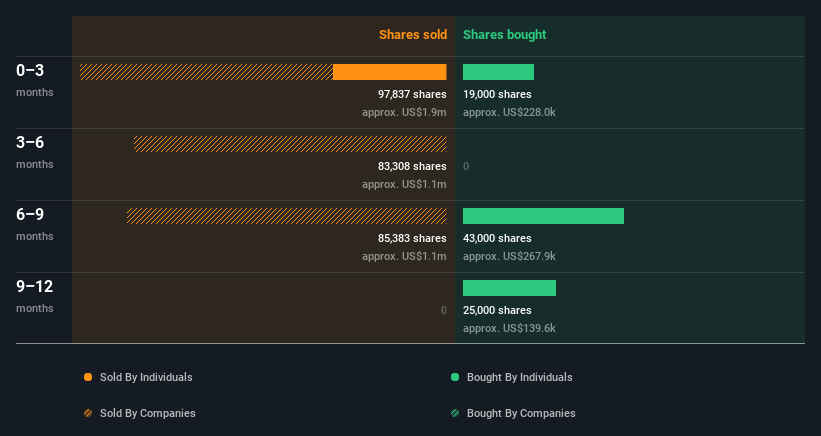Click the green bar for 19,000 shares

pos(498,72)
